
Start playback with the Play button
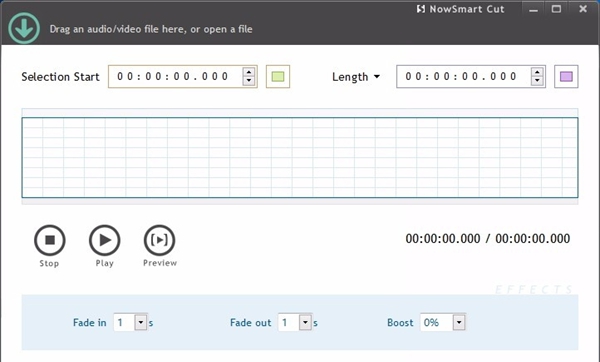104,240
